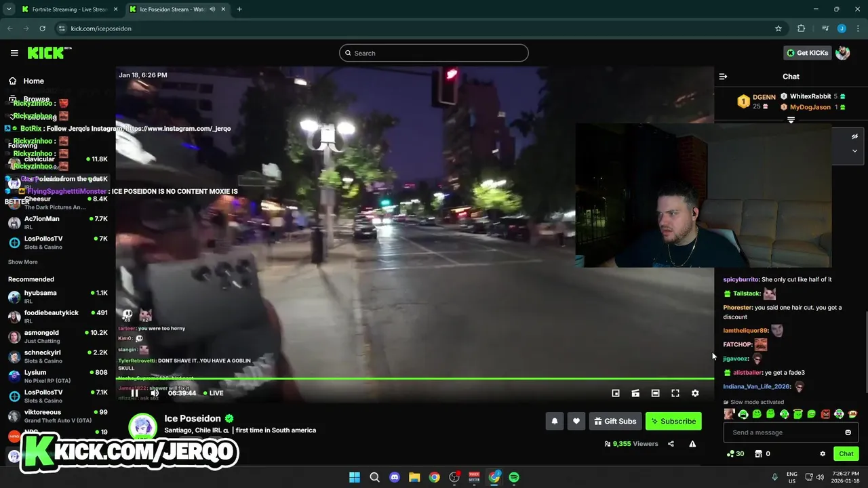The image size is (868, 488).
Task: Open the hamburger sidebar menu
Action: click(x=14, y=53)
